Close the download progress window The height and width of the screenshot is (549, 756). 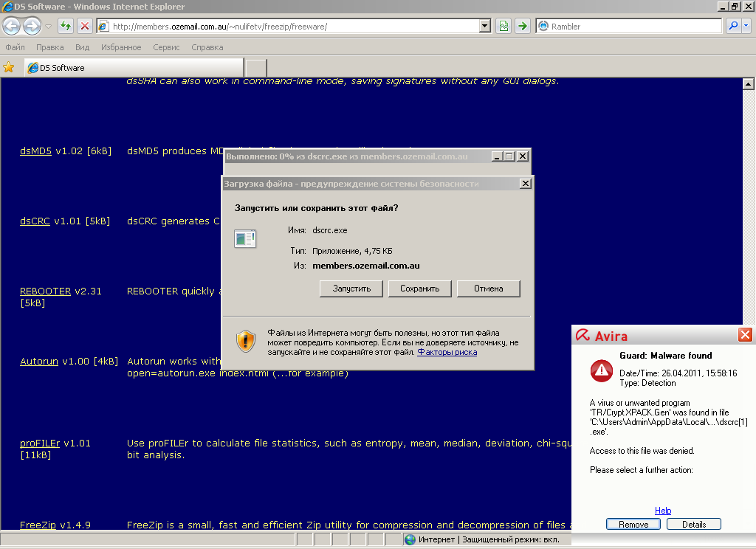(523, 156)
